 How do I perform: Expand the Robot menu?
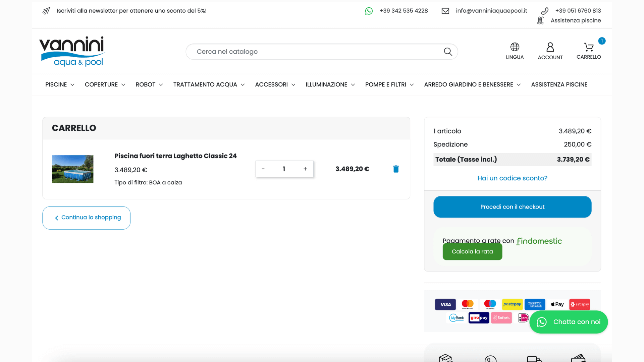pos(149,84)
